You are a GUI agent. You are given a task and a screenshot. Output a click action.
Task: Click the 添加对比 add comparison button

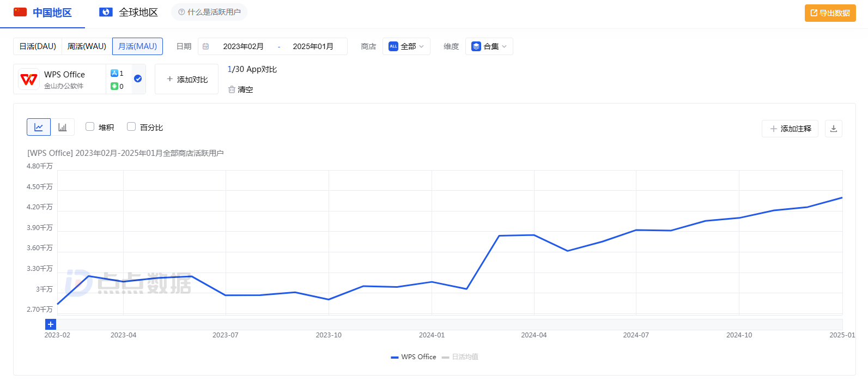click(187, 80)
